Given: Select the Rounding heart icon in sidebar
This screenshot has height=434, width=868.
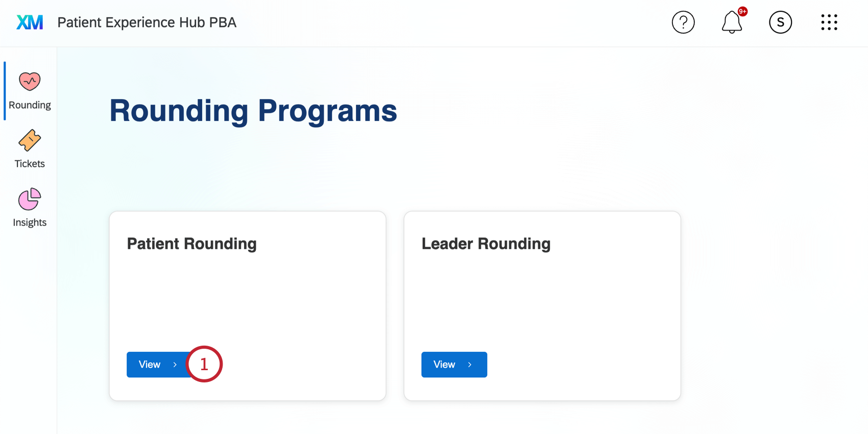Looking at the screenshot, I should (29, 81).
